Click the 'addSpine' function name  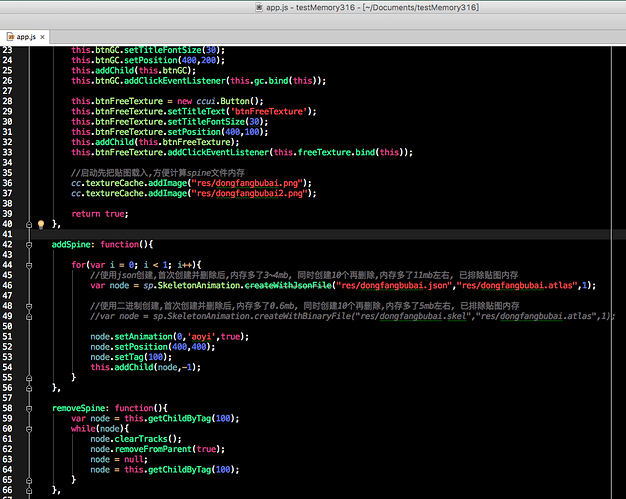pyautogui.click(x=71, y=245)
